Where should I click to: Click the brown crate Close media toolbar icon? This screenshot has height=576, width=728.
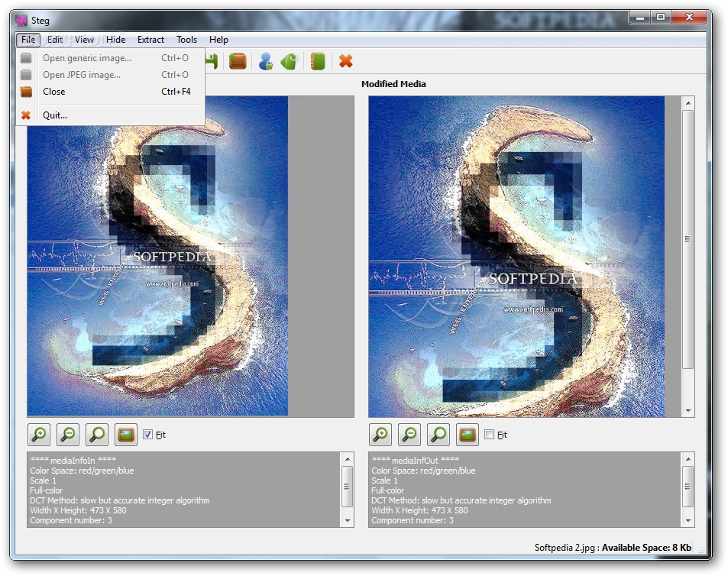(238, 61)
